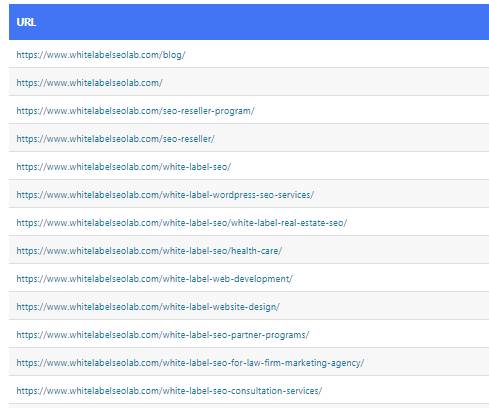Open the white-label-seo/ URL

(124, 167)
